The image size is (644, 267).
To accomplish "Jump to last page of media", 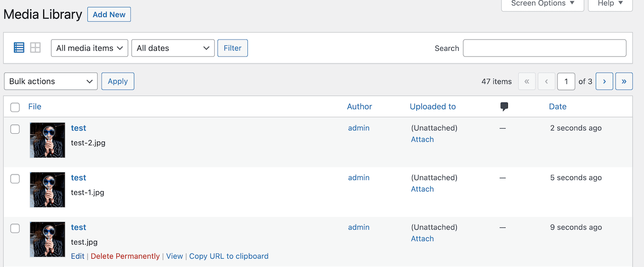I will (x=624, y=81).
